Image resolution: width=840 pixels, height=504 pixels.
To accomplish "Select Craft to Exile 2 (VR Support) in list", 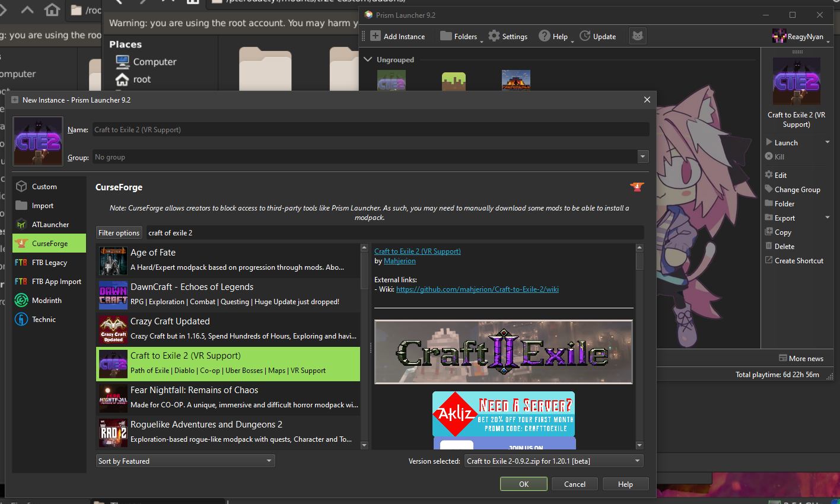I will [228, 363].
